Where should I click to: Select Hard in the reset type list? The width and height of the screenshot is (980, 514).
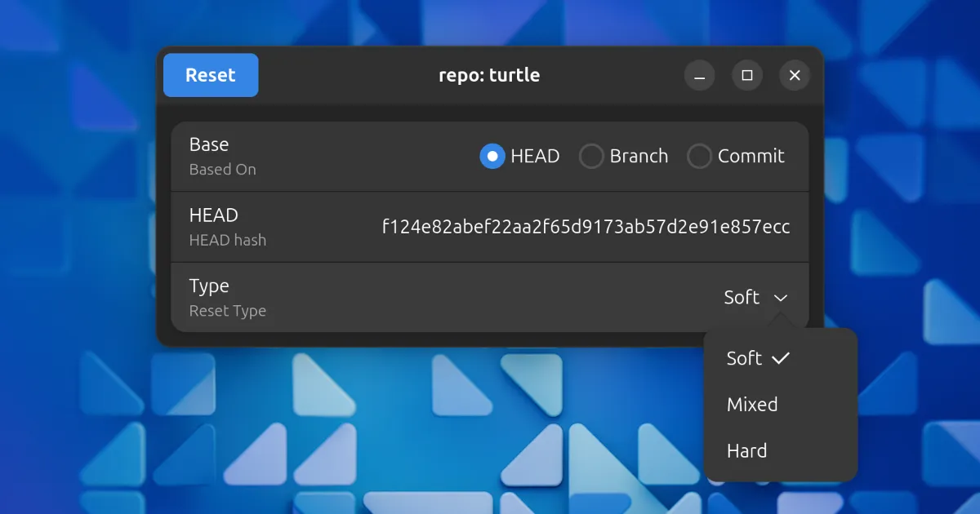(x=747, y=451)
